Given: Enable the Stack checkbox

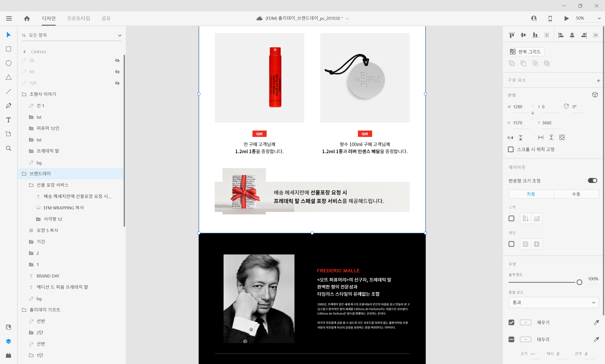Looking at the screenshot, I should click(x=511, y=218).
